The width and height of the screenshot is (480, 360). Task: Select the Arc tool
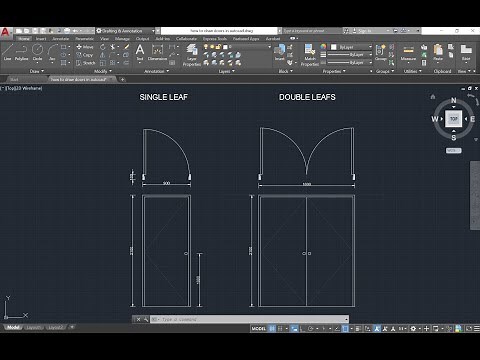pos(52,52)
